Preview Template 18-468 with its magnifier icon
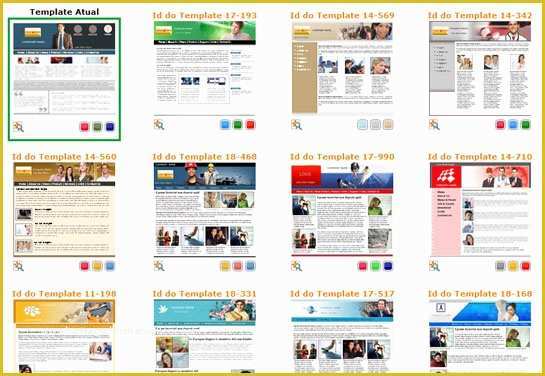 click(159, 266)
